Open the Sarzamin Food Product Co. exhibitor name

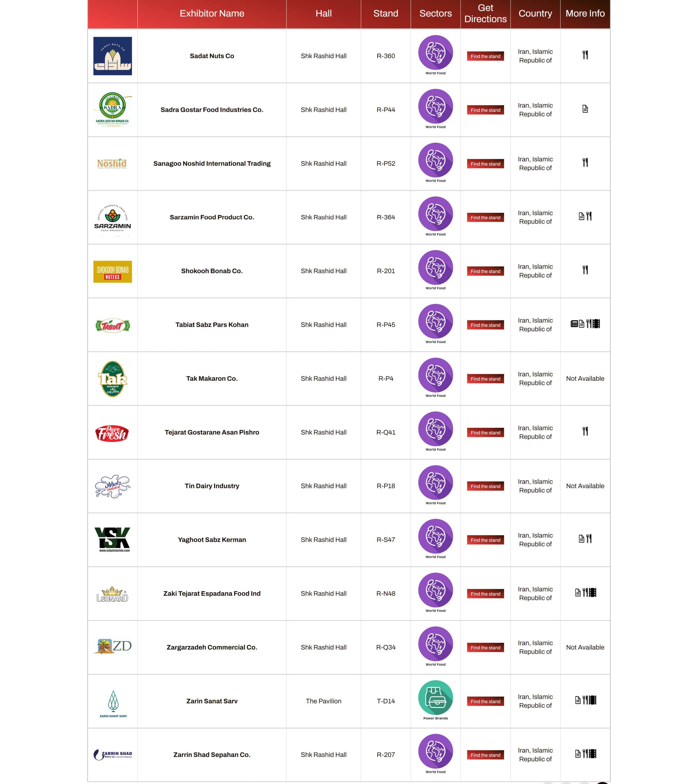212,217
